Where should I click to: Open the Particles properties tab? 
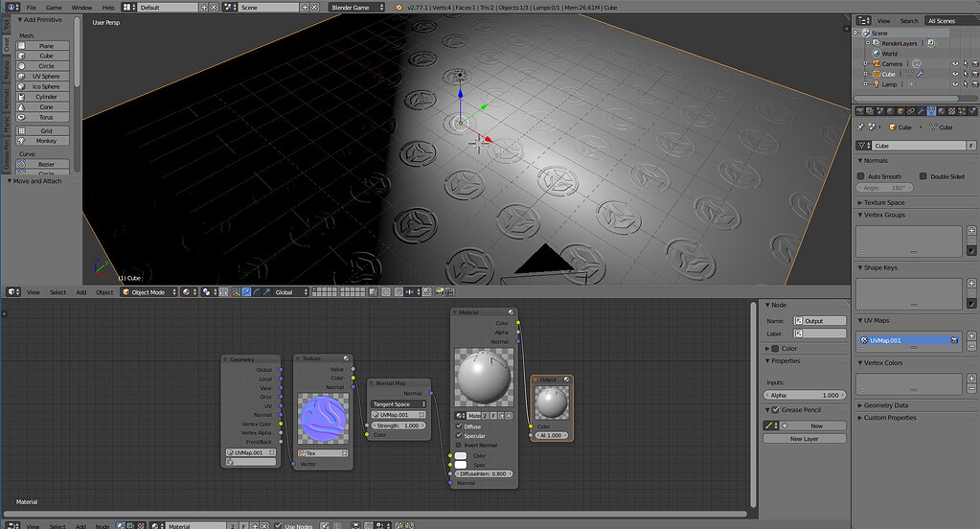[962, 111]
